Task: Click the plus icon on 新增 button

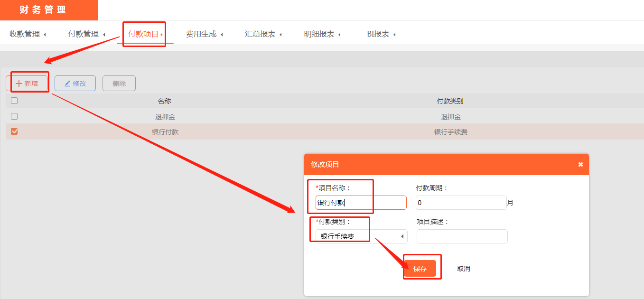Action: (x=19, y=84)
